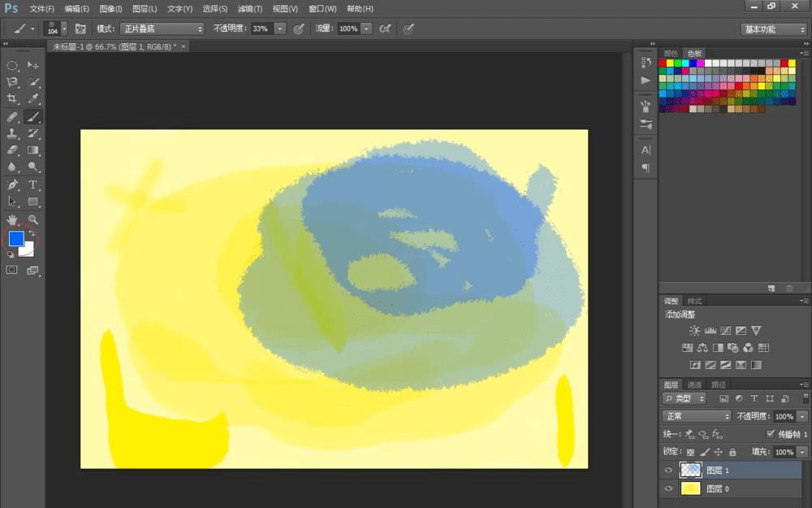
Task: Select the Clone Stamp tool
Action: click(x=12, y=133)
